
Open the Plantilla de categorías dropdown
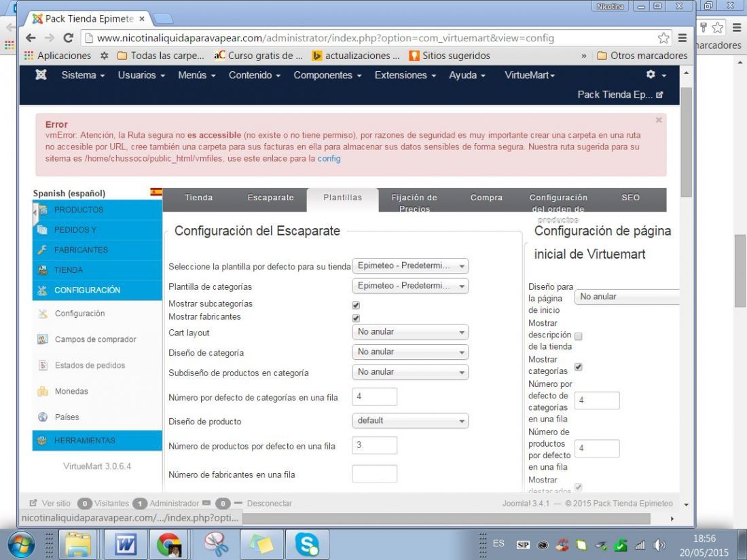(410, 286)
